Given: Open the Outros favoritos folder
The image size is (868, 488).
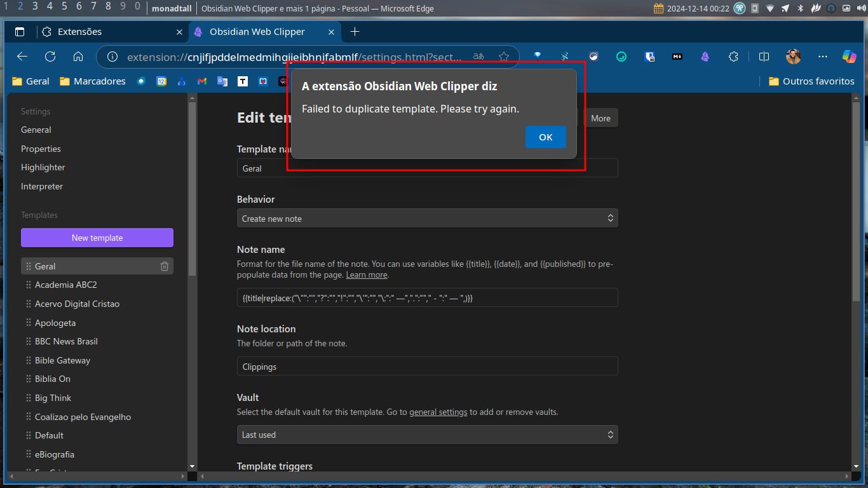Looking at the screenshot, I should tap(811, 81).
